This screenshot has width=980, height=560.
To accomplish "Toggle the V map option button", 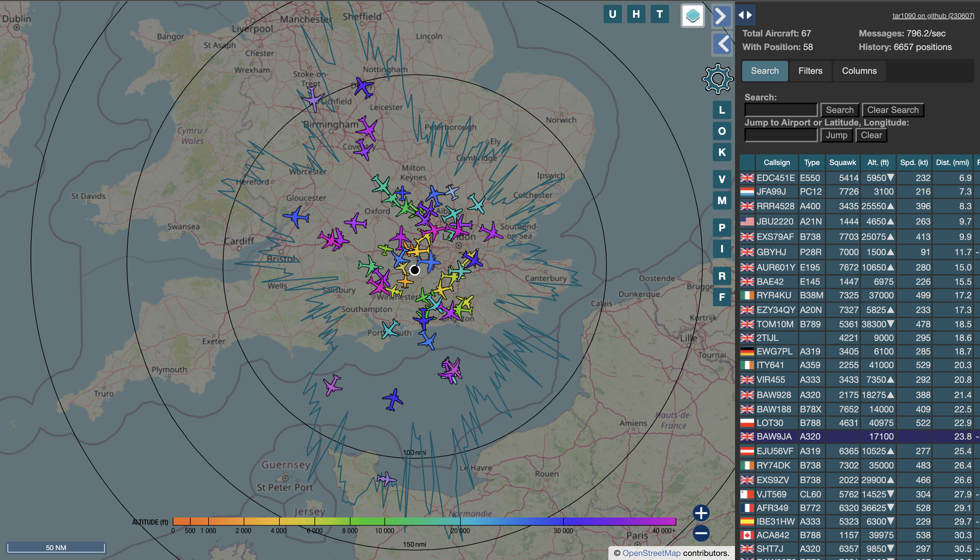I will 721,179.
